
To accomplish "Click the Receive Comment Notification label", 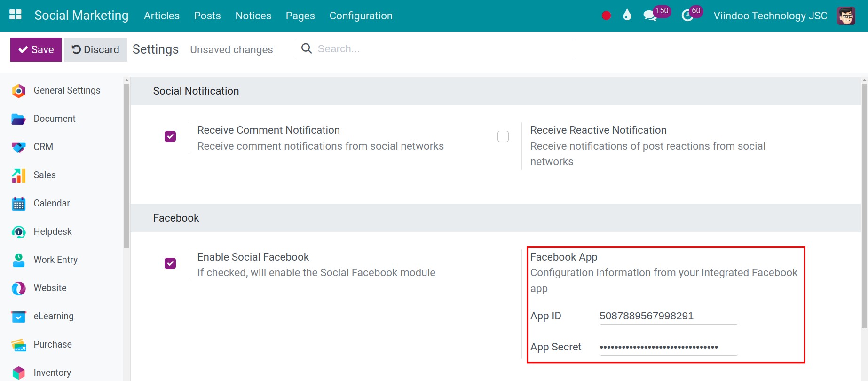I will coord(268,130).
